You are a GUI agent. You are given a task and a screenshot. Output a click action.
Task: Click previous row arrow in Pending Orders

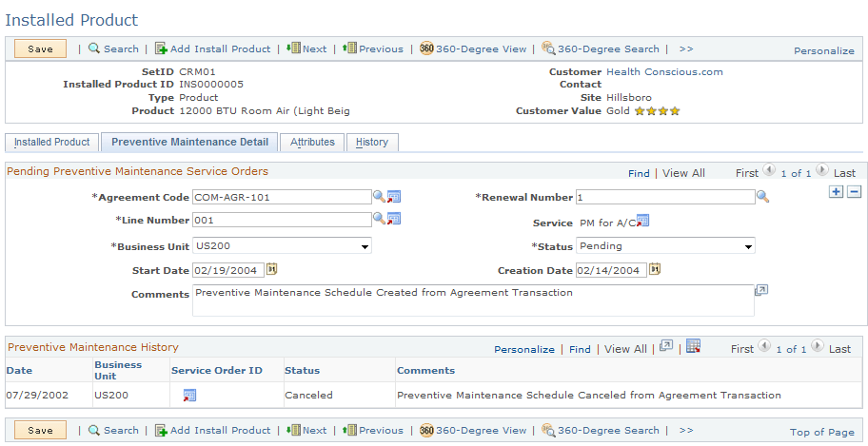769,170
